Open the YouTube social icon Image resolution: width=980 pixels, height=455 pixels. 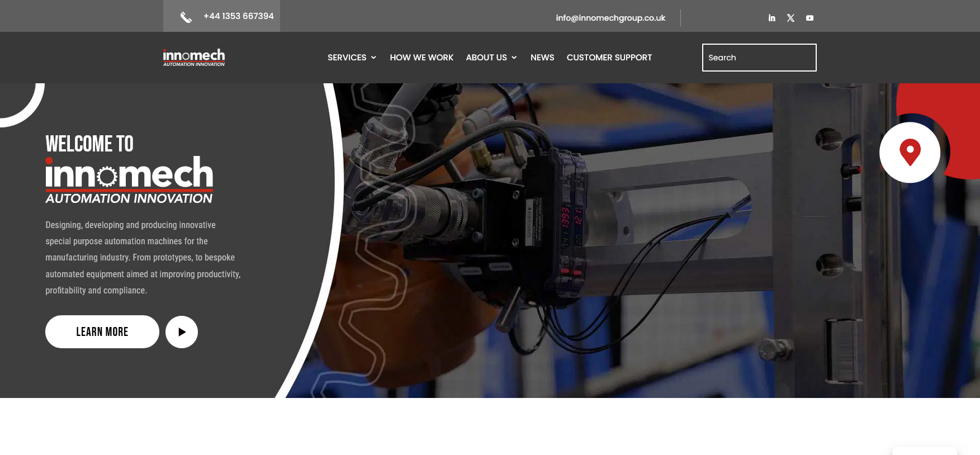tap(809, 18)
